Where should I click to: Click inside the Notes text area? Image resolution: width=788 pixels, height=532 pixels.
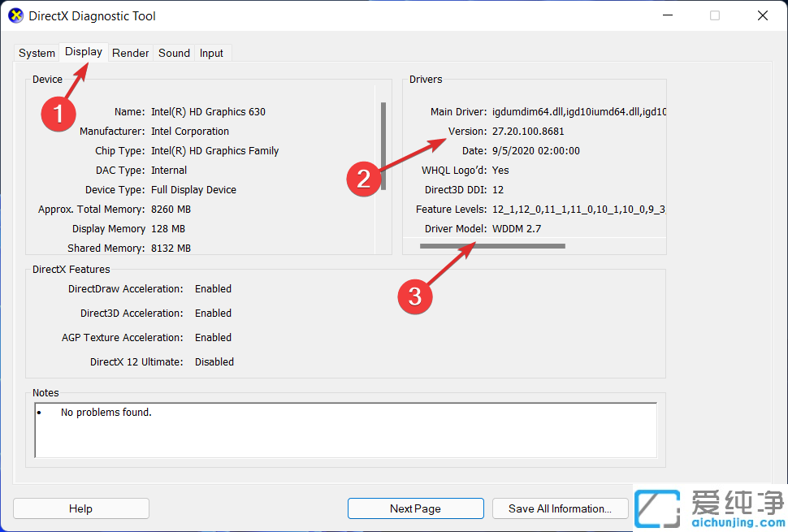(344, 430)
